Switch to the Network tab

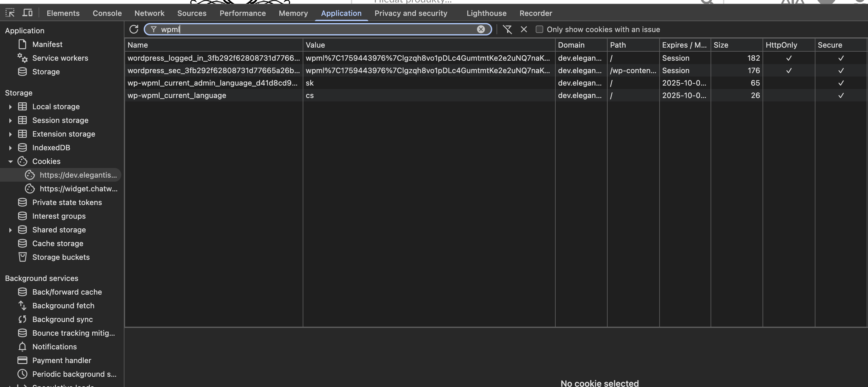click(x=149, y=13)
